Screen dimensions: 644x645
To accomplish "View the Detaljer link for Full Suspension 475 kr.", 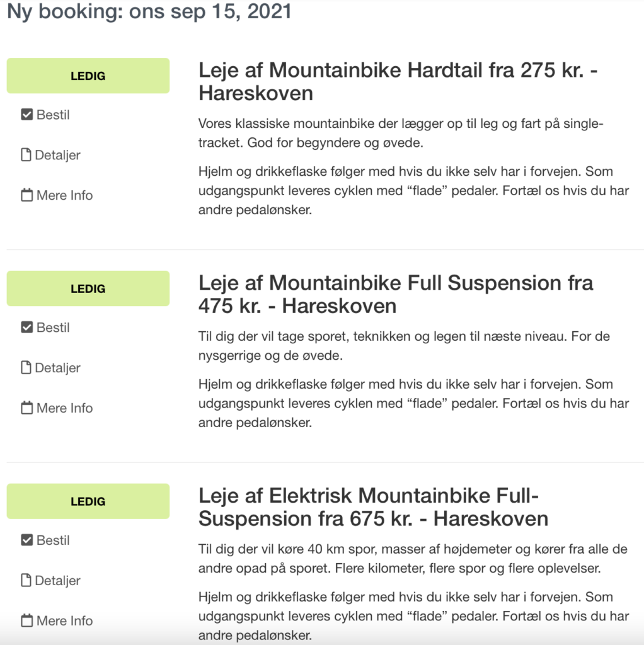I will [57, 368].
